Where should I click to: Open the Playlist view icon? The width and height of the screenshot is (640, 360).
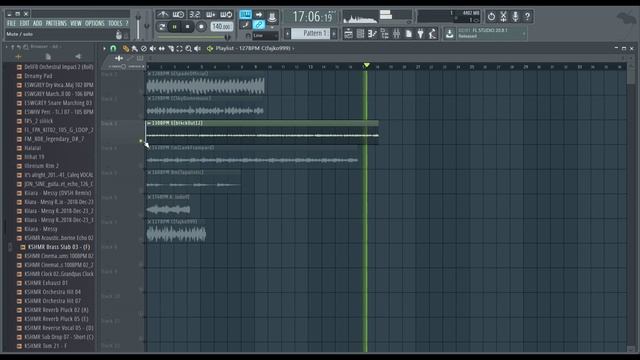point(348,34)
